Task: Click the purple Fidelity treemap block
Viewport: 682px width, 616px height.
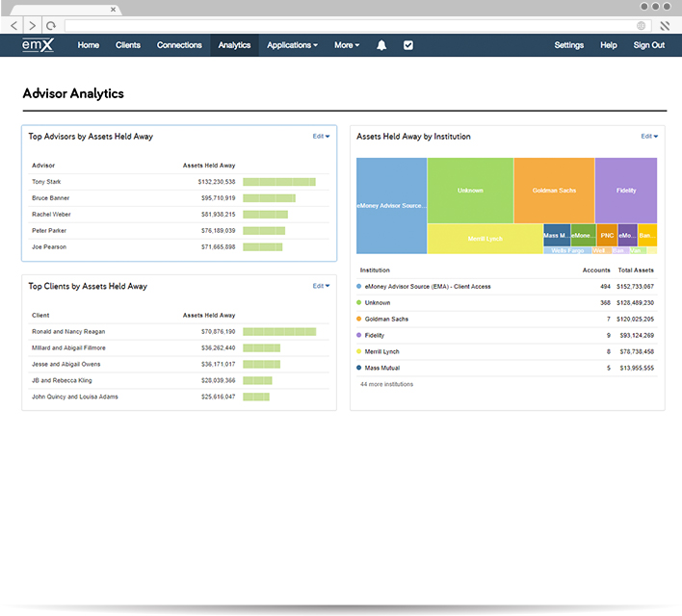Action: click(x=626, y=191)
